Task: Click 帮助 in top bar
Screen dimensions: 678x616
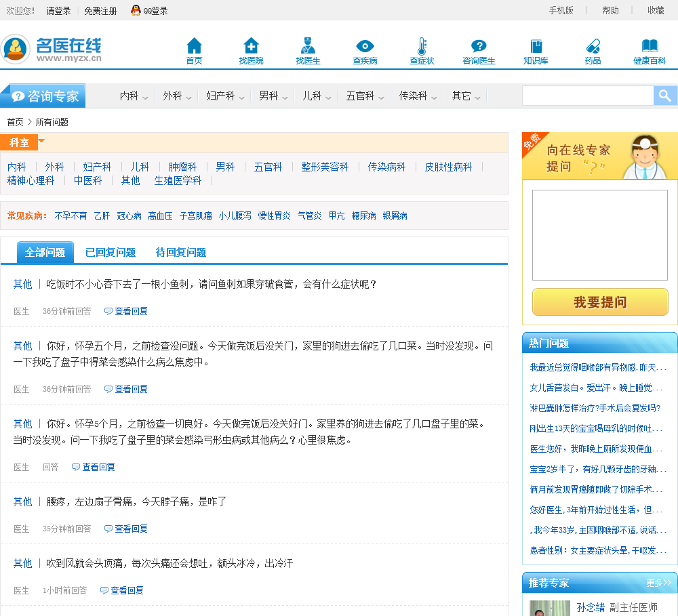Action: point(610,10)
